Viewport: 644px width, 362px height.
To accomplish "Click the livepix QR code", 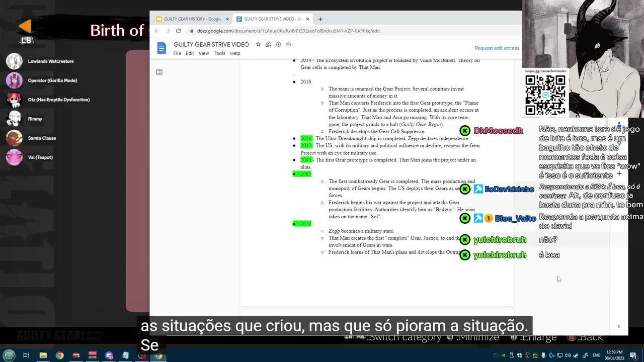I will pyautogui.click(x=545, y=95).
